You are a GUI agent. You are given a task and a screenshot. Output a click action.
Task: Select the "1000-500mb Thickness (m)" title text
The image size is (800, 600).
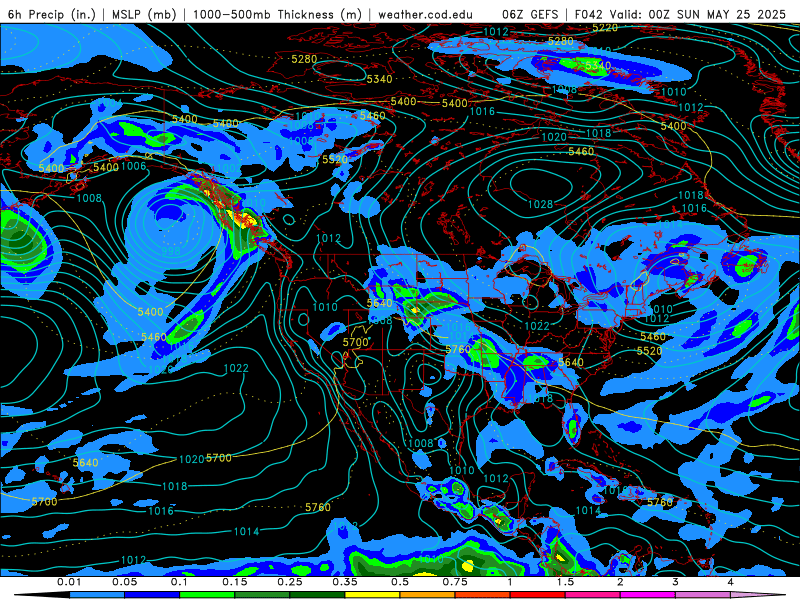point(277,14)
